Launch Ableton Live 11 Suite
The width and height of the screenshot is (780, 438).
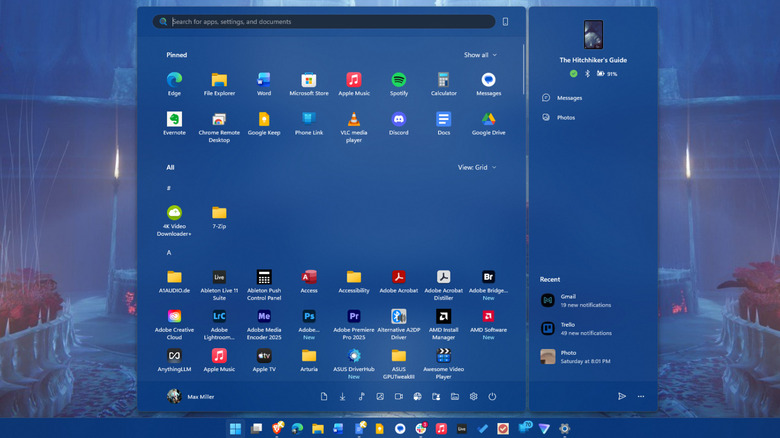[219, 285]
